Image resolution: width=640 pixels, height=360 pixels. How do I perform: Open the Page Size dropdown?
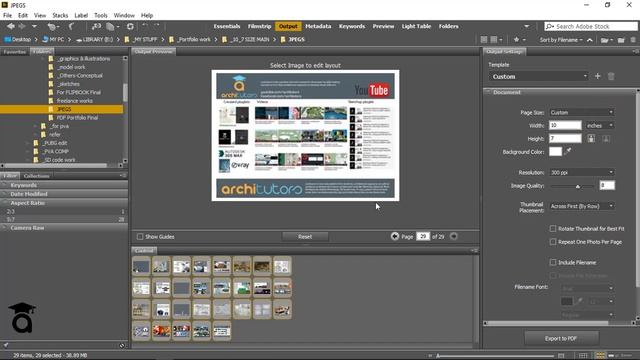pyautogui.click(x=582, y=112)
